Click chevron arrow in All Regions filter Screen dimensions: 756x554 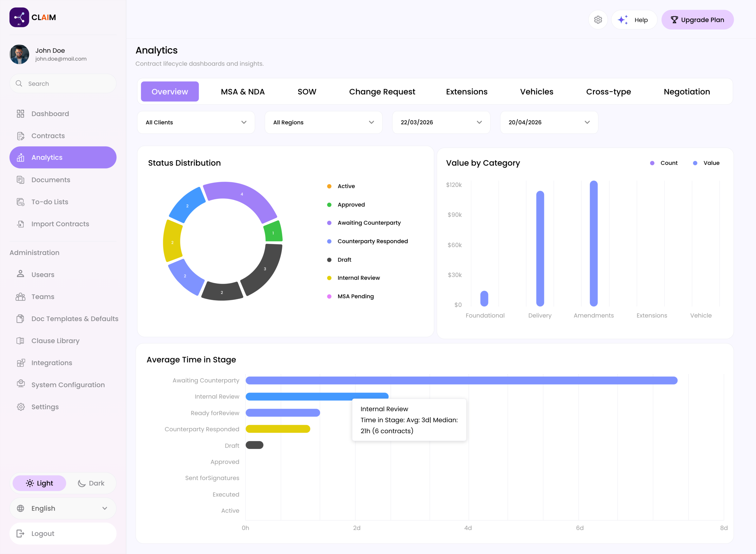pos(372,122)
